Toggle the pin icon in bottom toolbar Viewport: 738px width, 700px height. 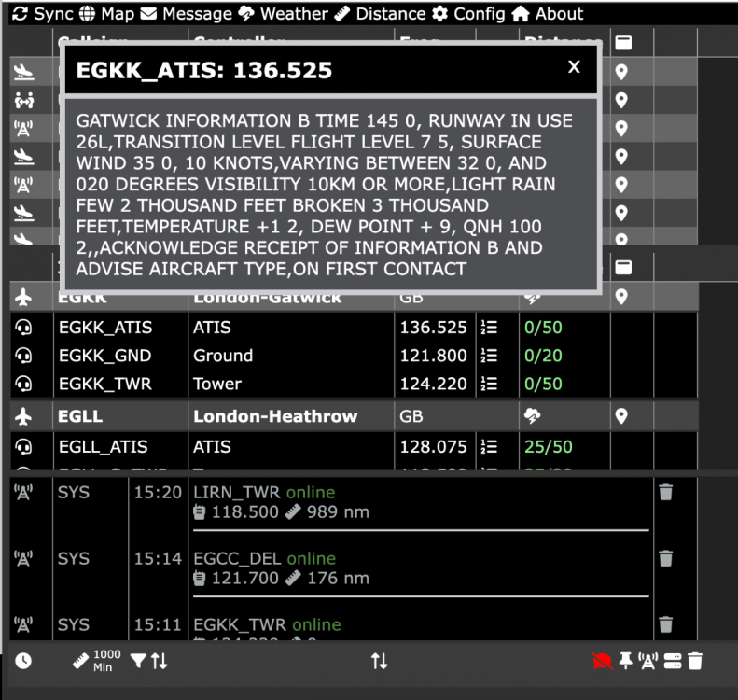[x=626, y=661]
